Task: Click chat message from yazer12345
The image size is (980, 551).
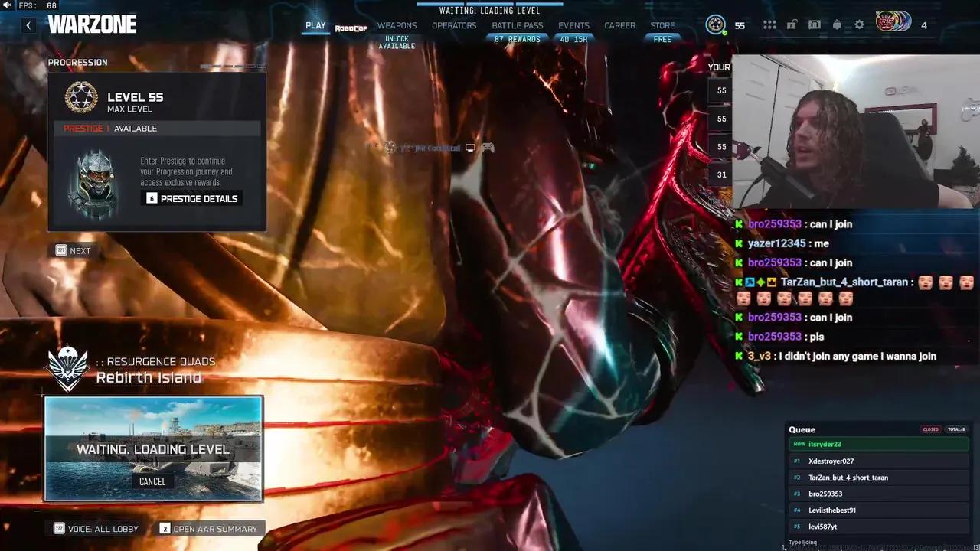Action: pyautogui.click(x=789, y=243)
